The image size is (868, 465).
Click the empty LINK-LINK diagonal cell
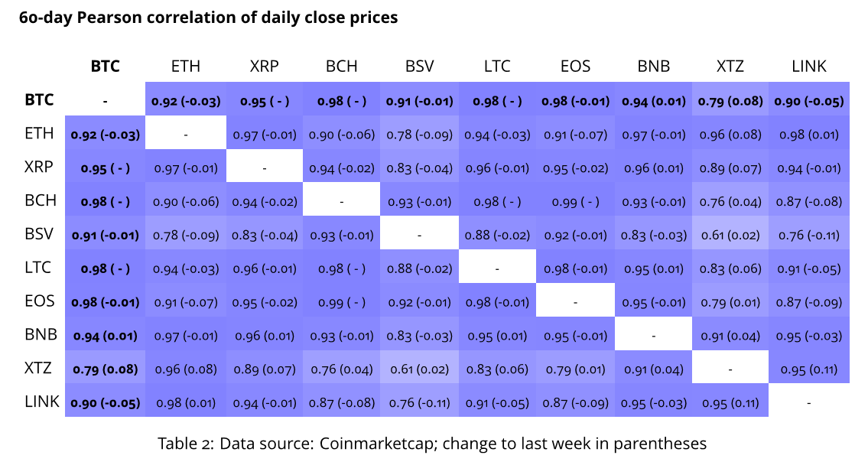click(x=809, y=402)
